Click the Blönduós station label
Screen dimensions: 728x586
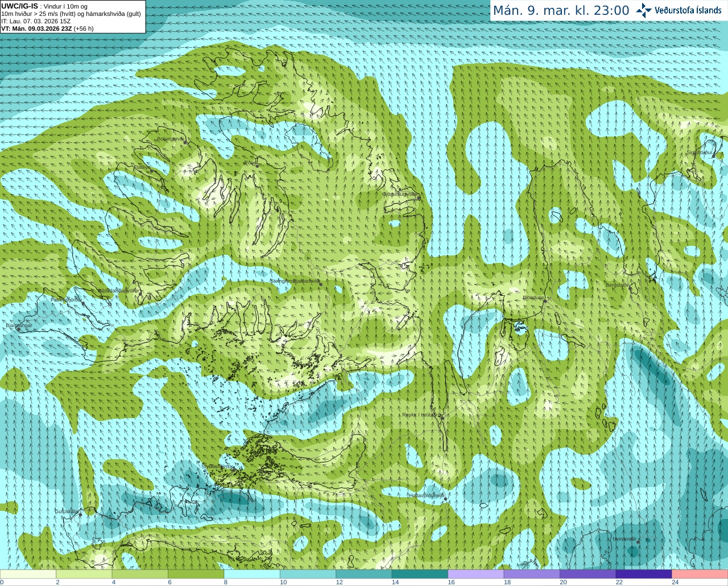click(533, 298)
